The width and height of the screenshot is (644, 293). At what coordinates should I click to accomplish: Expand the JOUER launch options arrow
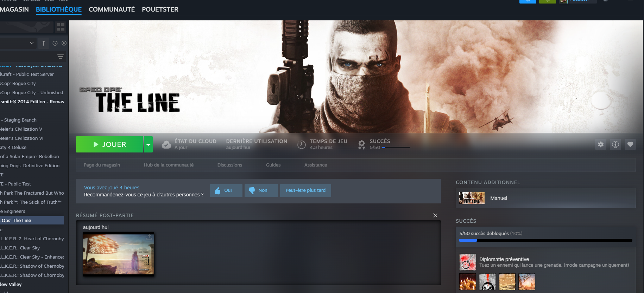[x=148, y=144]
